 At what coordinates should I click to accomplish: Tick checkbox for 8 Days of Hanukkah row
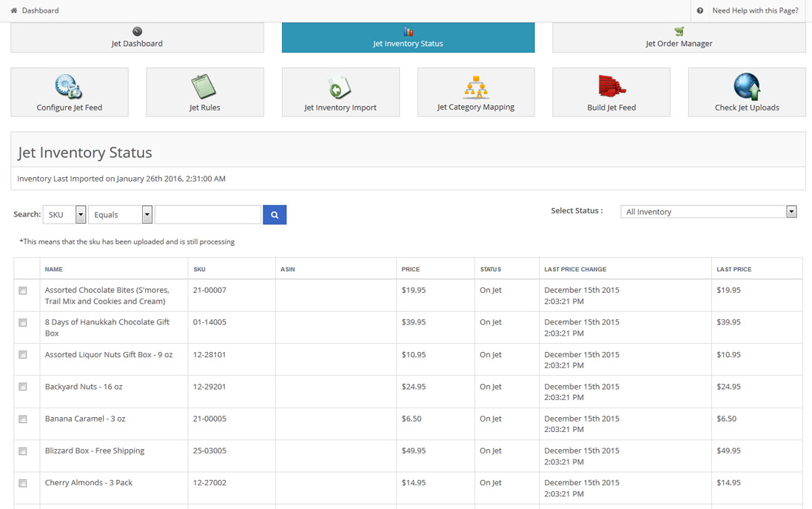23,323
